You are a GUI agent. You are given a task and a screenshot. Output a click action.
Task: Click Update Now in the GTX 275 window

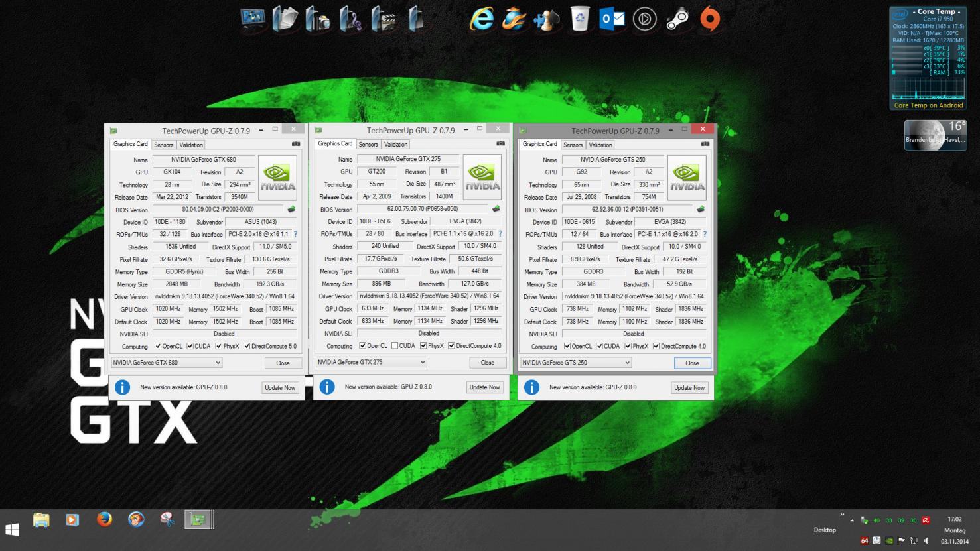(485, 387)
